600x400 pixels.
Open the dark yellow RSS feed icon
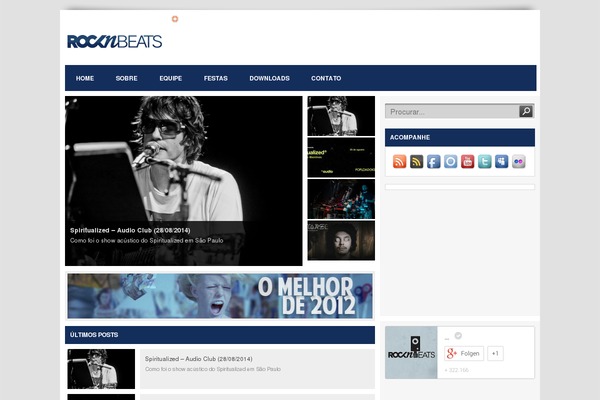tap(416, 162)
